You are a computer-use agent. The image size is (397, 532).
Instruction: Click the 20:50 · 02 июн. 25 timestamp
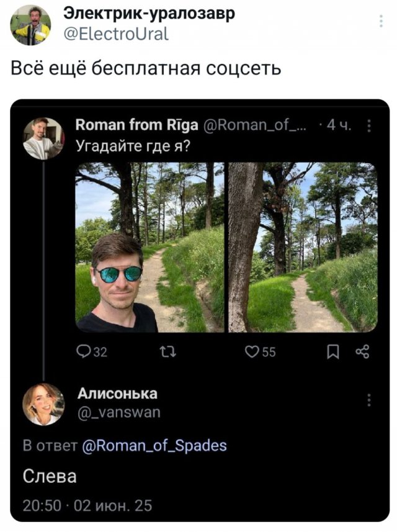(x=87, y=506)
